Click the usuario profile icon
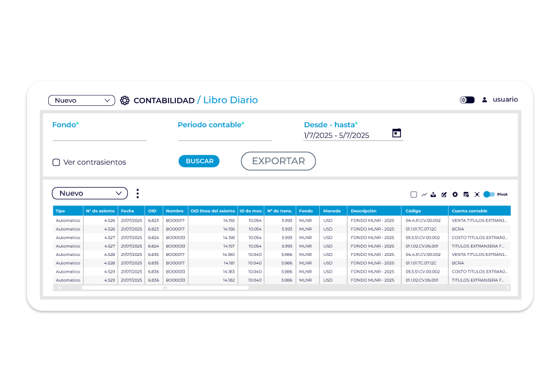The height and width of the screenshot is (392, 560). click(484, 100)
